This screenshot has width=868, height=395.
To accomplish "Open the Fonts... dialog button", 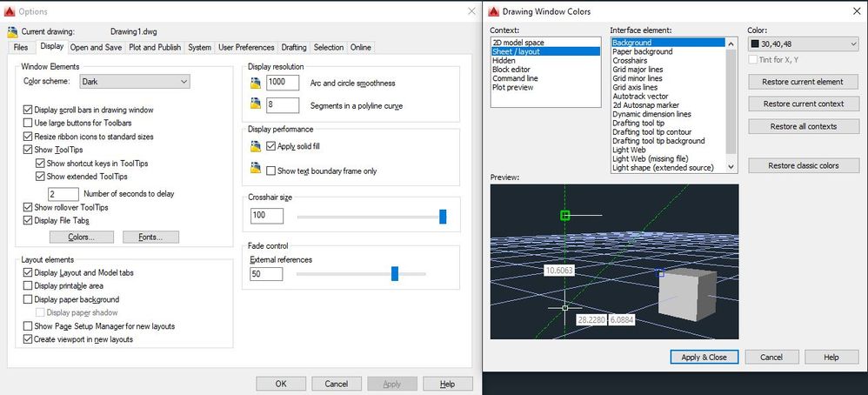I will (150, 238).
